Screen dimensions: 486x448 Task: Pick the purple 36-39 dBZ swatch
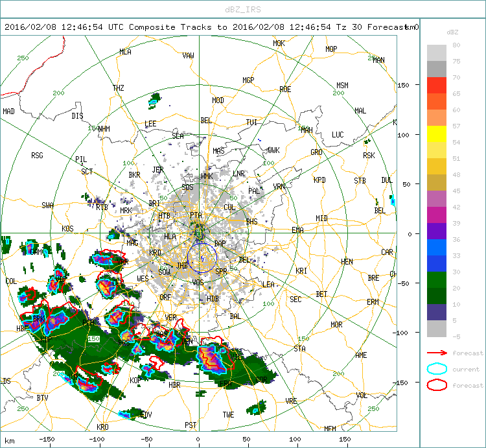click(436, 231)
